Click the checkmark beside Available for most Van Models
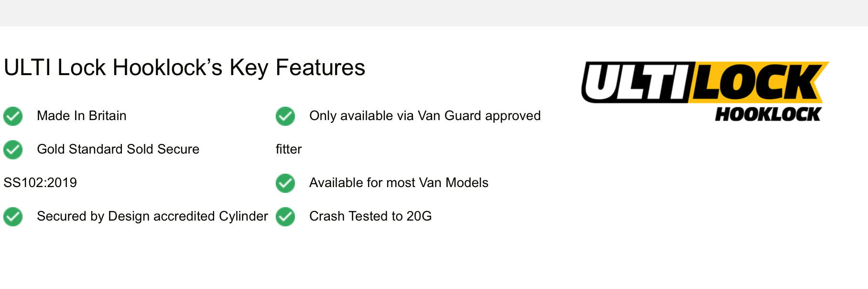Image resolution: width=868 pixels, height=289 pixels. coord(285,183)
